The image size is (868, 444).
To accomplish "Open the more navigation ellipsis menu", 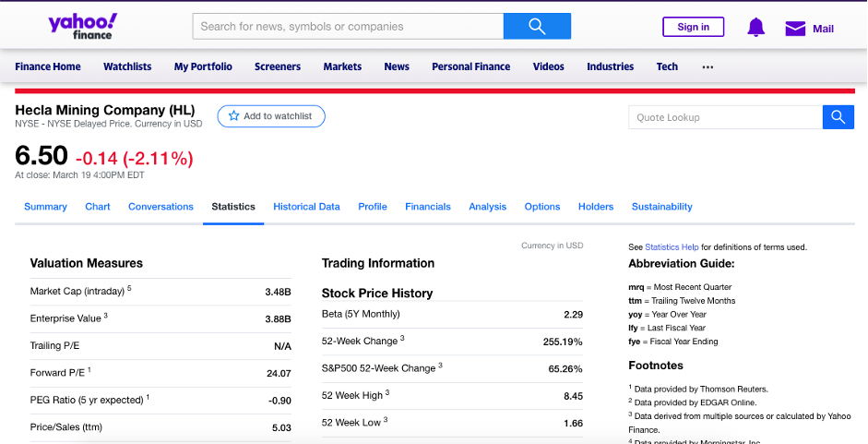I will (707, 67).
